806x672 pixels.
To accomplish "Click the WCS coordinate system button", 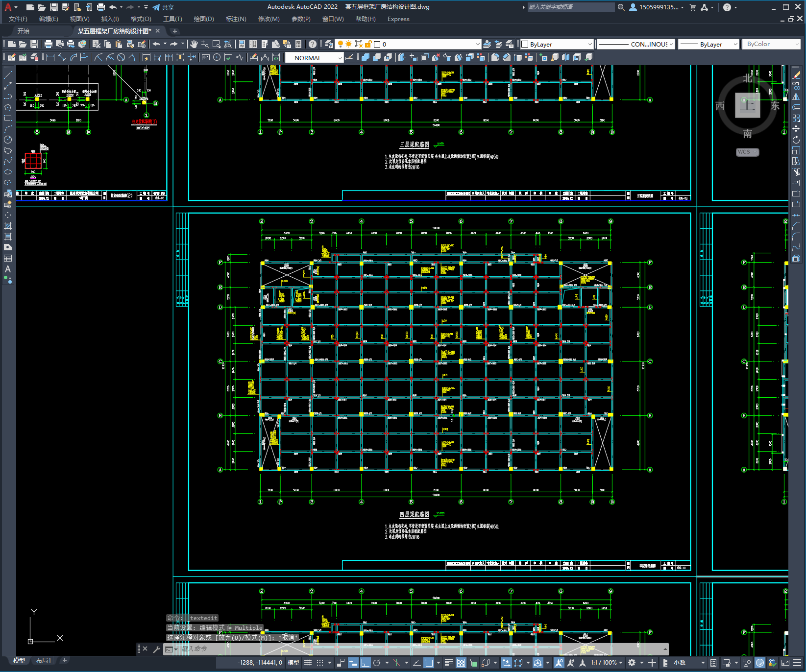I will 747,152.
